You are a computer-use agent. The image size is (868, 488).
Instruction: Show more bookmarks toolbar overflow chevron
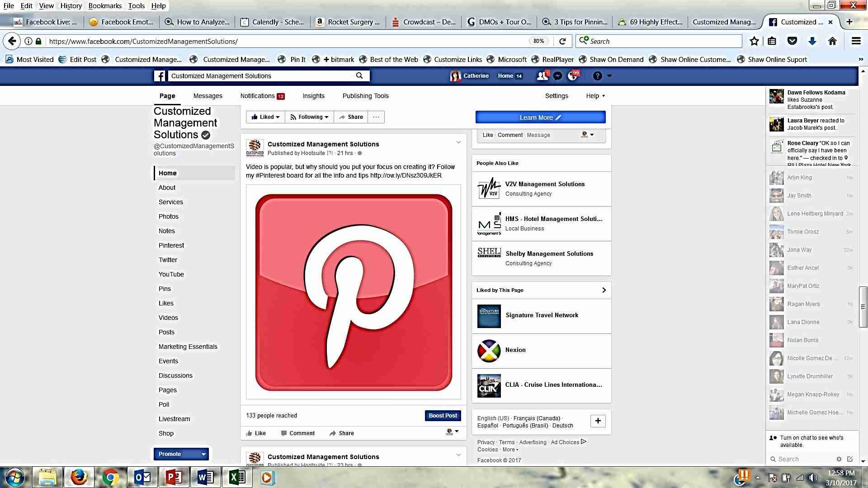(x=860, y=59)
